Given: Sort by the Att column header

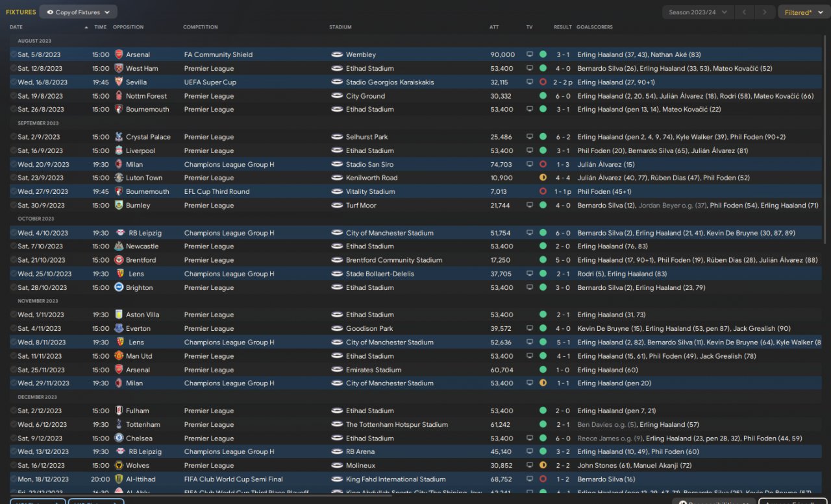Looking at the screenshot, I should [494, 27].
